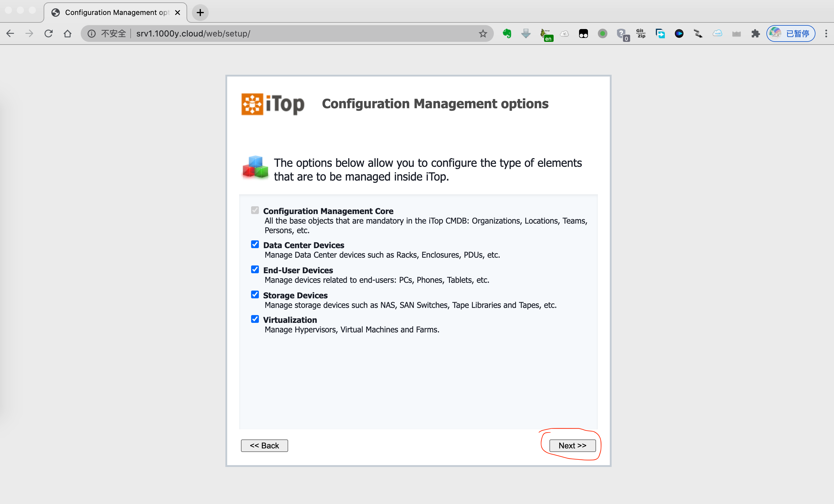Click the Virtualization label
Image resolution: width=834 pixels, height=504 pixels.
[x=290, y=320]
